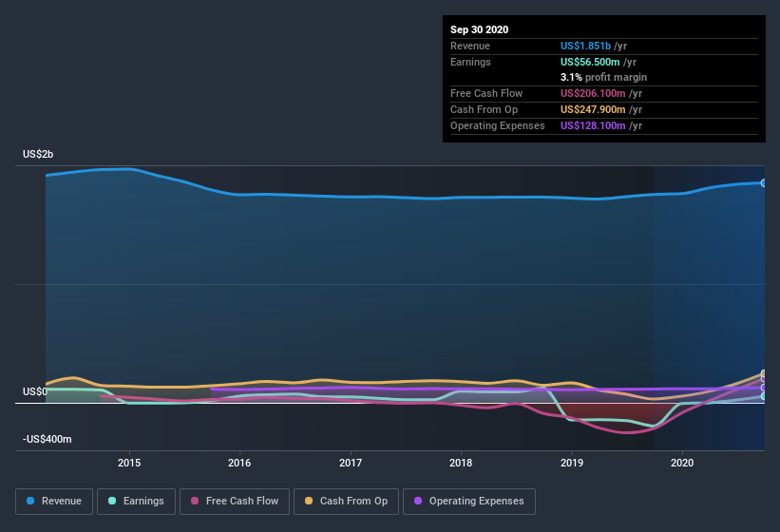Click the US$206.100m free cash flow value
Viewport: 780px width, 532px height.
593,93
